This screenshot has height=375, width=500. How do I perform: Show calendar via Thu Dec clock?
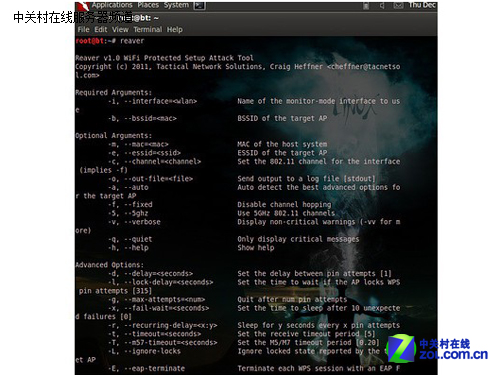(x=422, y=5)
